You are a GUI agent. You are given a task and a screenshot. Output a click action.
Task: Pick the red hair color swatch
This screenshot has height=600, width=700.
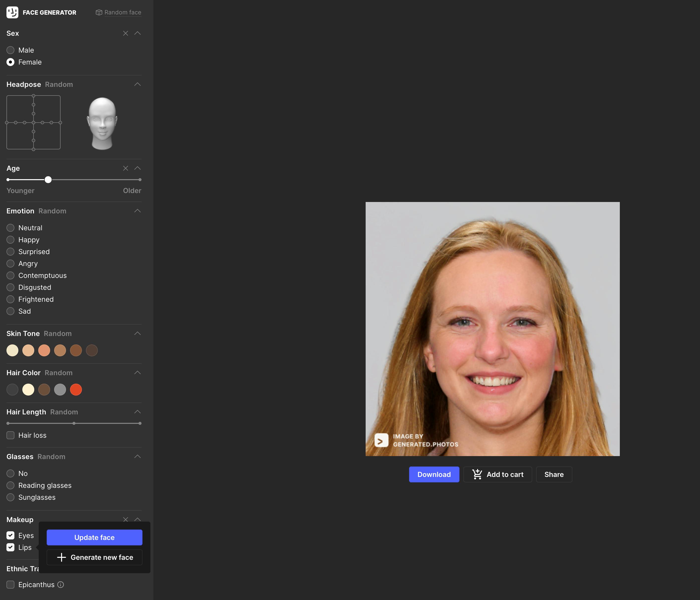point(76,390)
